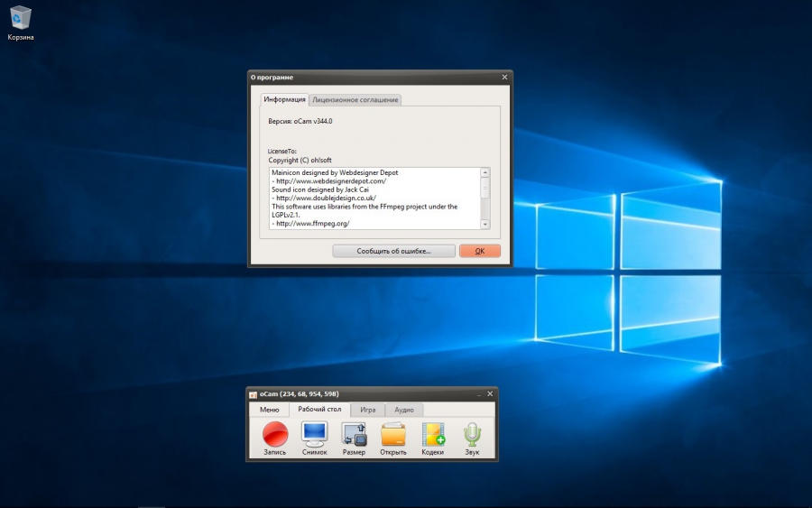
Task: Open the Кодеки codecs icon
Action: click(433, 434)
